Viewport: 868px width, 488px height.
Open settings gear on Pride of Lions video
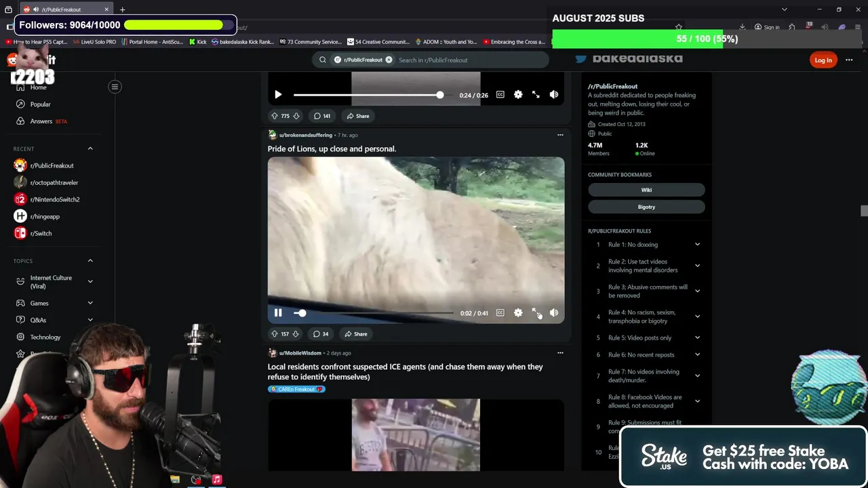click(518, 313)
